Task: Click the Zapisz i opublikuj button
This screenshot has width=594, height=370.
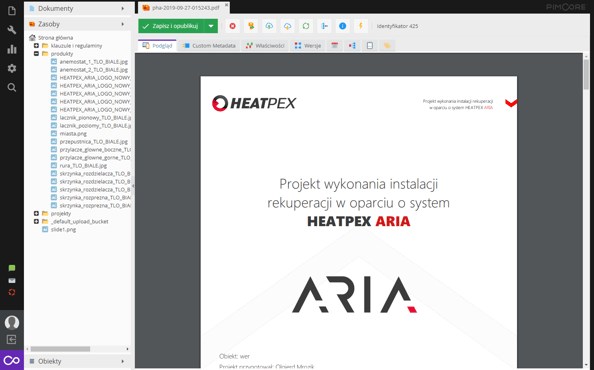Action: click(x=172, y=26)
